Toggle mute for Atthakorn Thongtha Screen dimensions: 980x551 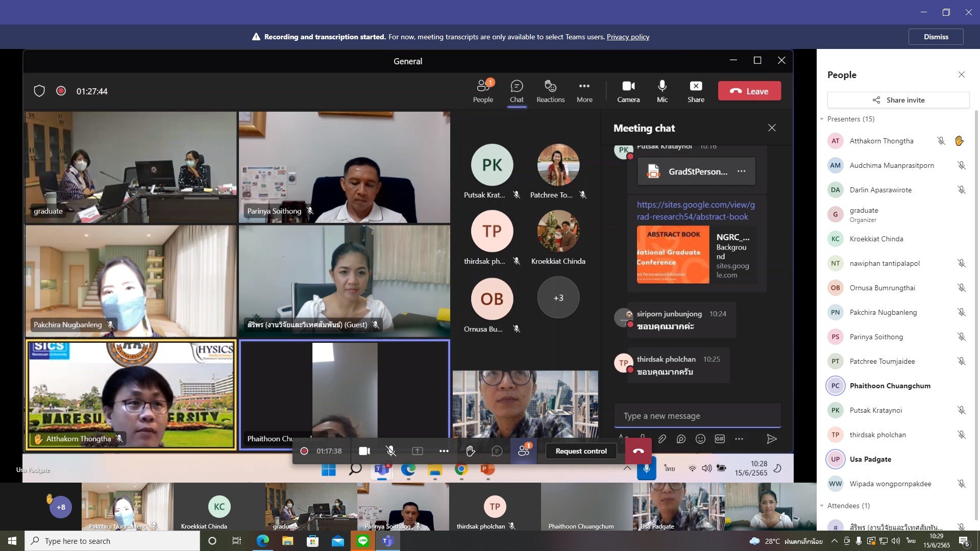[941, 141]
